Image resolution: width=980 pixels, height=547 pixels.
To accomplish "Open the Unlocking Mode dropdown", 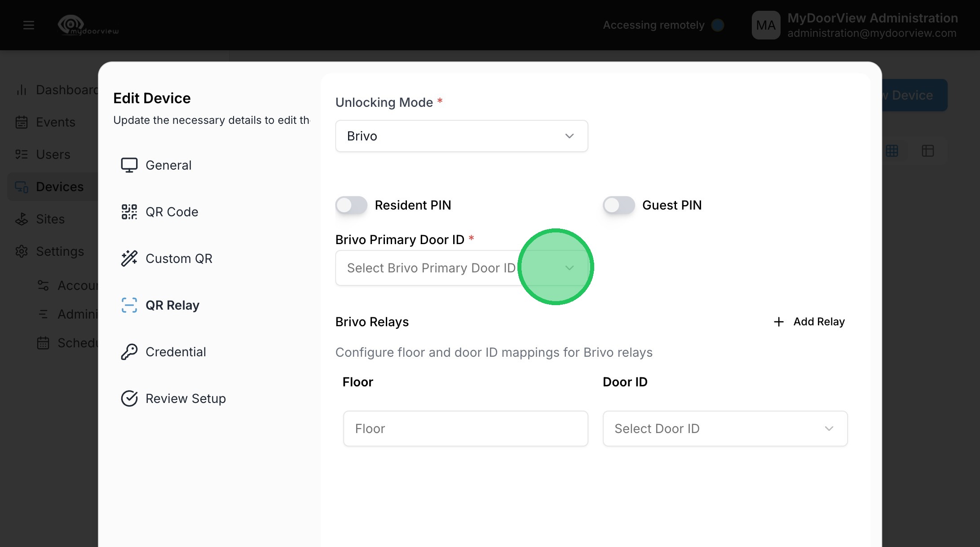I will 461,136.
